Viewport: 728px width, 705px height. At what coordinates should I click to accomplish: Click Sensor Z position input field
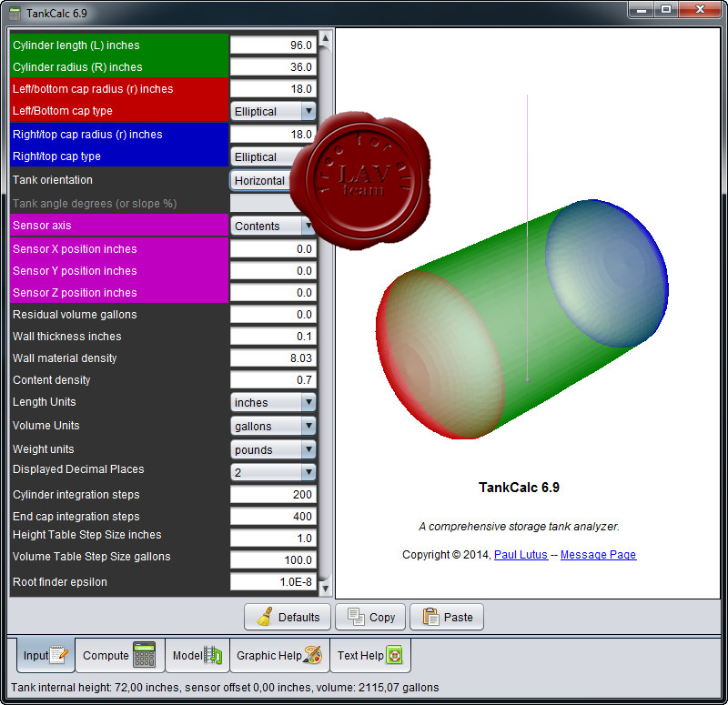coord(273,292)
